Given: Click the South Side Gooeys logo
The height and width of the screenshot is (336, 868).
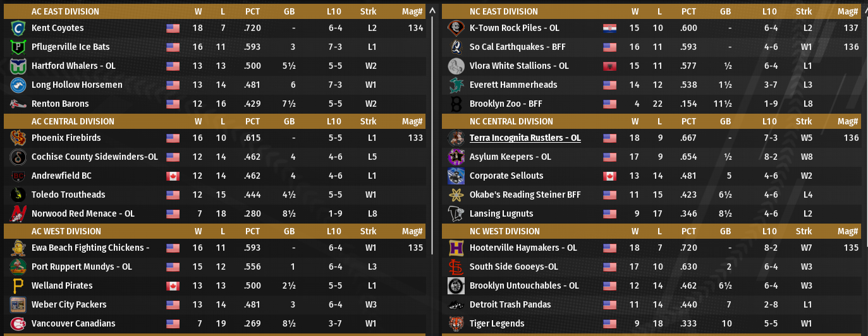Looking at the screenshot, I should pos(456,267).
